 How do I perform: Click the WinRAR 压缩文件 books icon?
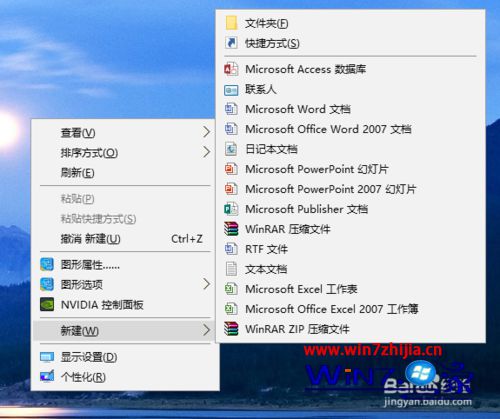tap(231, 229)
